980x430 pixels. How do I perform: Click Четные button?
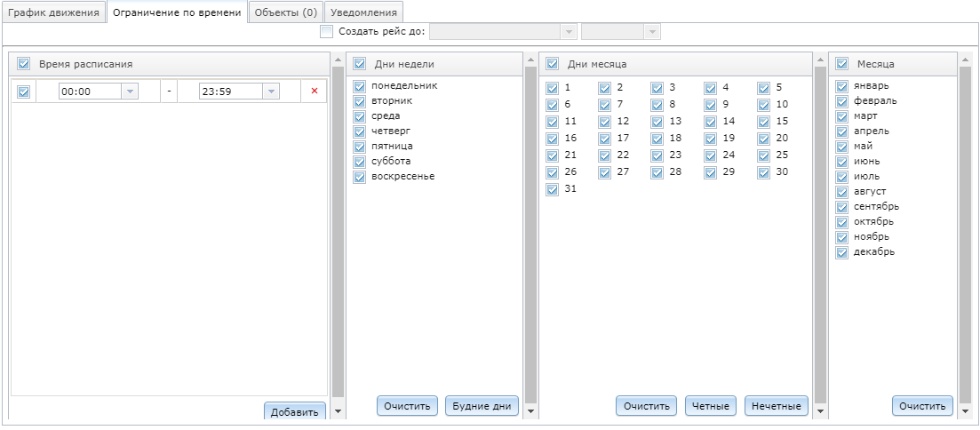click(x=711, y=406)
